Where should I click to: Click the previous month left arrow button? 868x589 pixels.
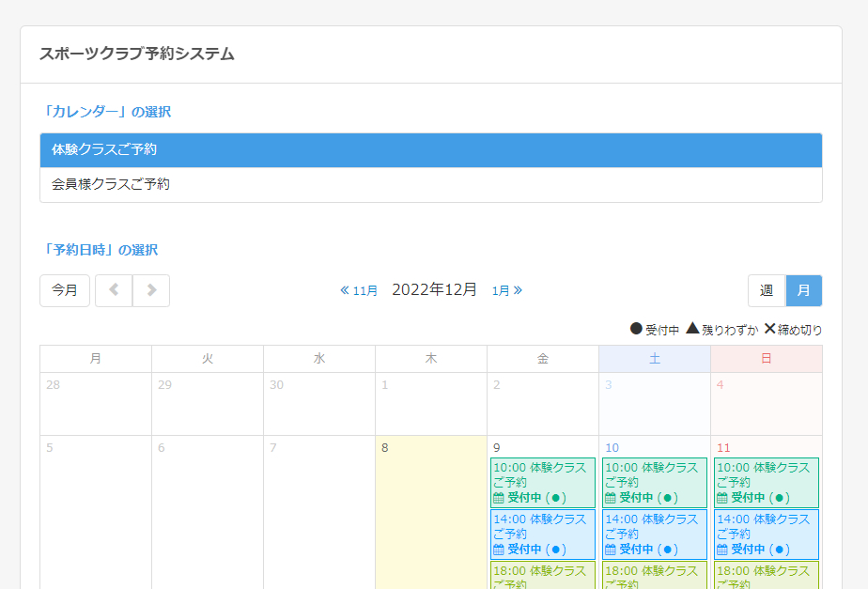coord(114,290)
